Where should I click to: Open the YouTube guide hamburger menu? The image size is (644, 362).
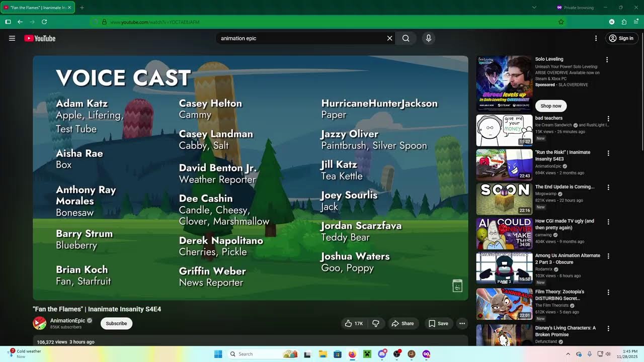[x=12, y=38]
